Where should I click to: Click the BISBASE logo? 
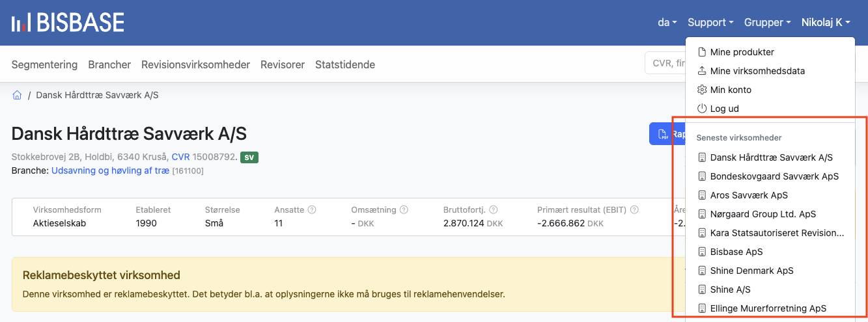68,23
